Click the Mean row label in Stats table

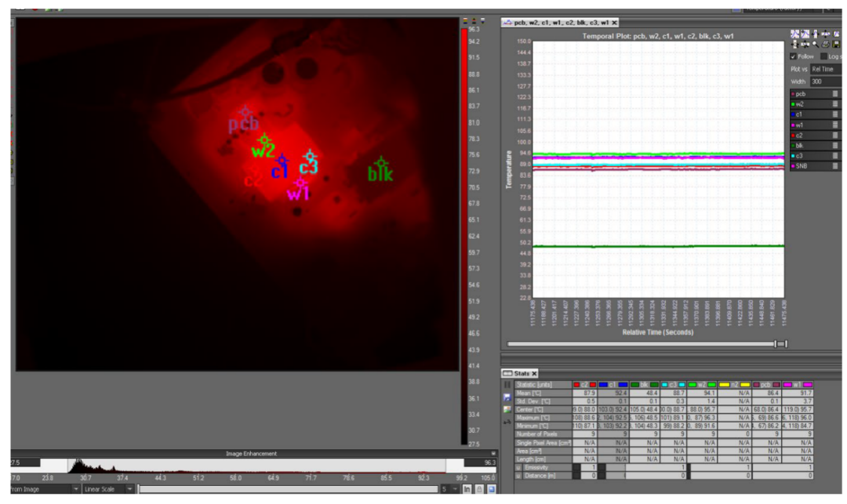pyautogui.click(x=543, y=393)
